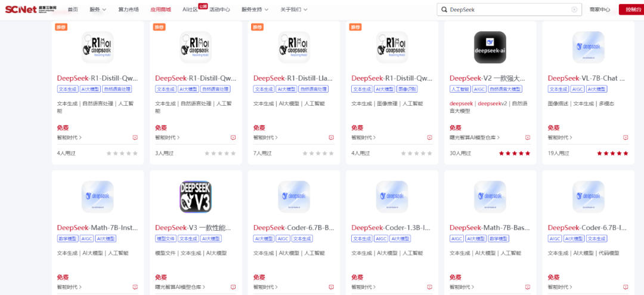This screenshot has height=295, width=644.
Task: Click the SCNet logo
Action: [x=30, y=10]
